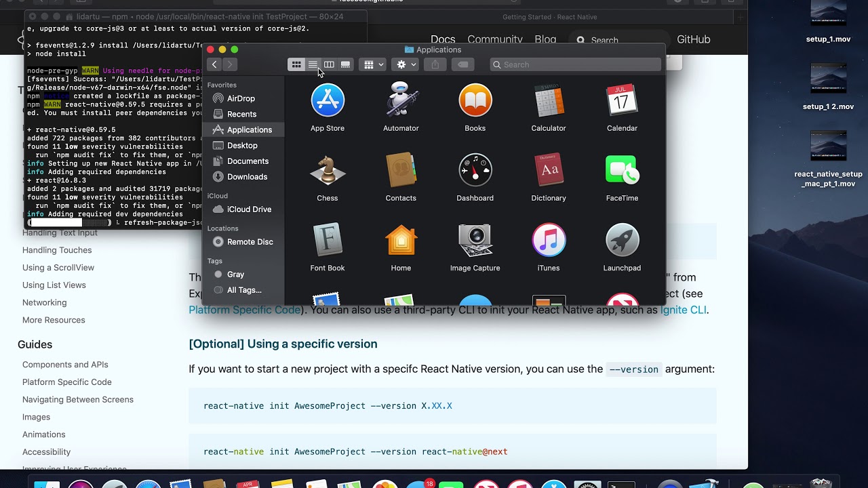Select the FaceTime app icon
Screen dimensions: 868x488
622,170
